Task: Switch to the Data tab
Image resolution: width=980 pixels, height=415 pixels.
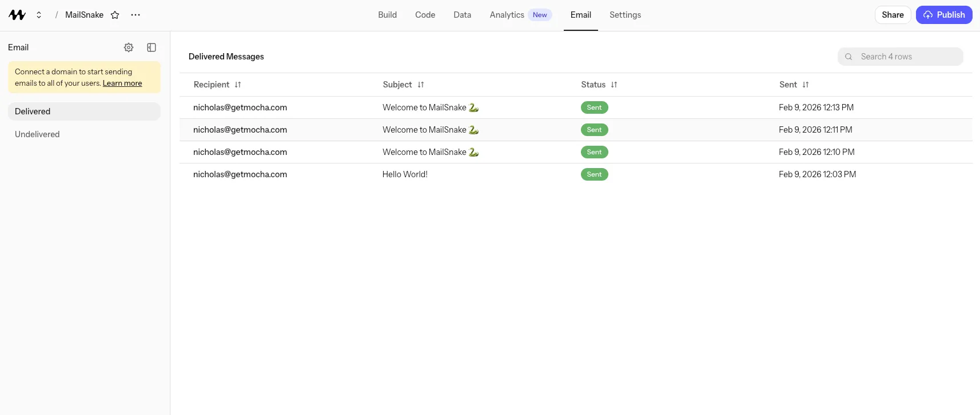Action: (x=462, y=15)
